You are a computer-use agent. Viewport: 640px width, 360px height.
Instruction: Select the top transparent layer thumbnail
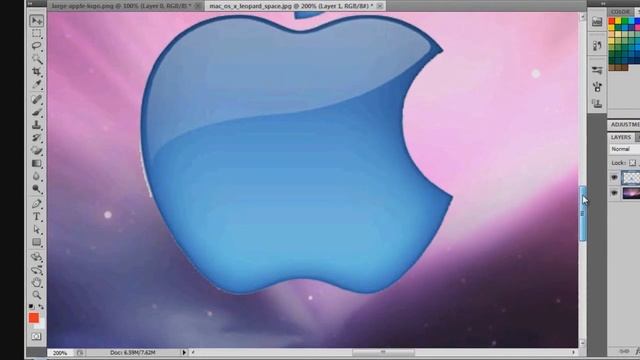[631, 178]
